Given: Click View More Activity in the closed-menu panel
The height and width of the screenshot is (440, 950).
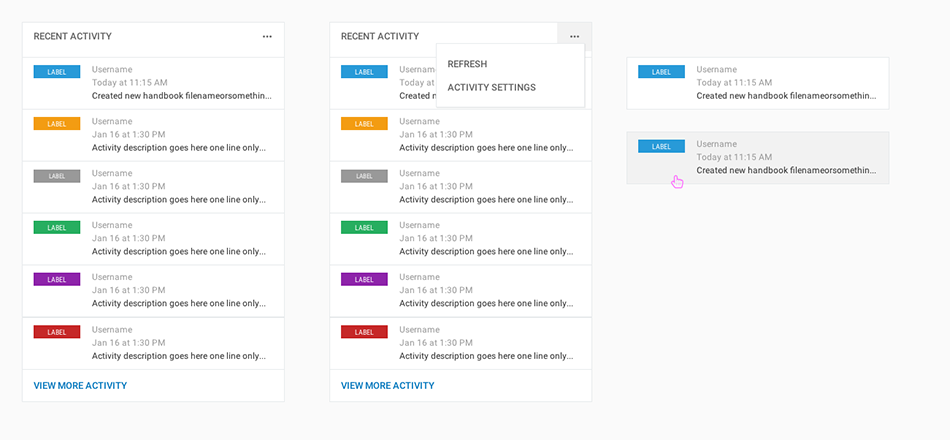Looking at the screenshot, I should [80, 386].
